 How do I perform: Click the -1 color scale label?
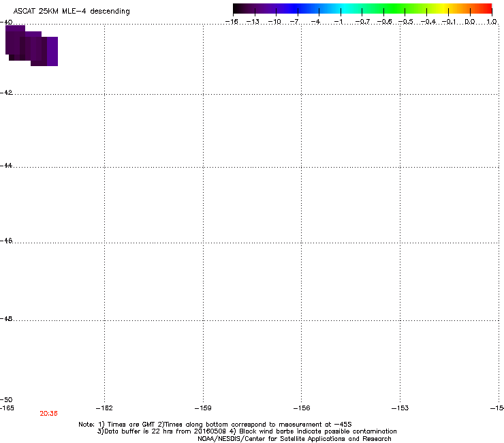click(338, 22)
